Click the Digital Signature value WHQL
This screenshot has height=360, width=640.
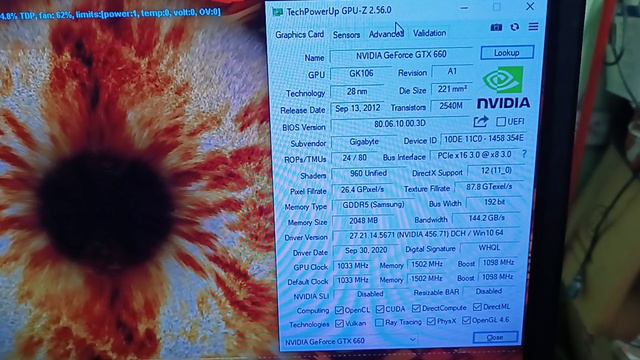point(489,247)
